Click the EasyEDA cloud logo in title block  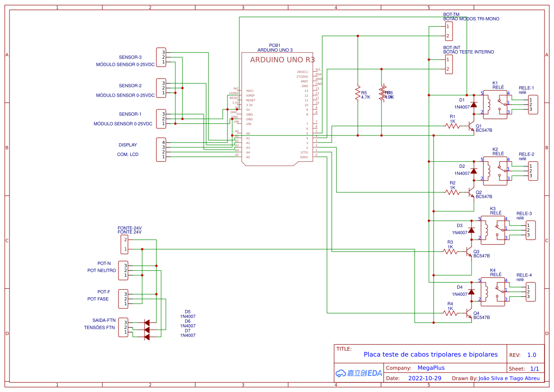[x=358, y=373]
